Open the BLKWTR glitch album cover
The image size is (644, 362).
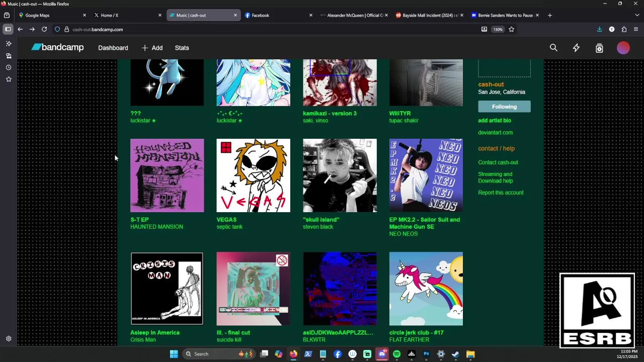[340, 289]
